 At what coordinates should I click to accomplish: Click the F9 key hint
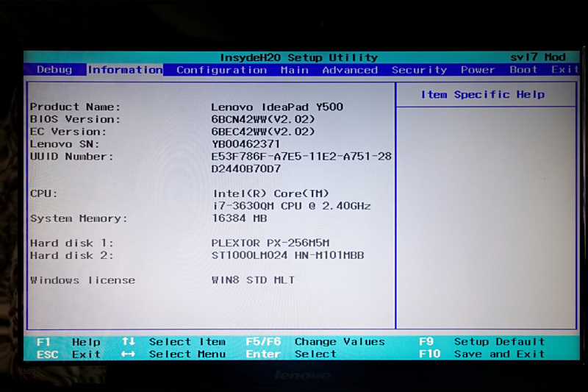click(x=426, y=342)
